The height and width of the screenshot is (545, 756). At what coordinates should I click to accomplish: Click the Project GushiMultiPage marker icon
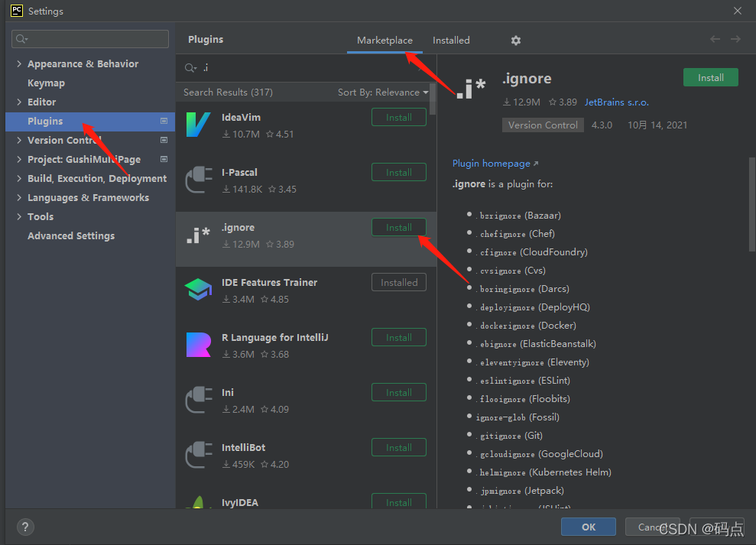pos(164,159)
